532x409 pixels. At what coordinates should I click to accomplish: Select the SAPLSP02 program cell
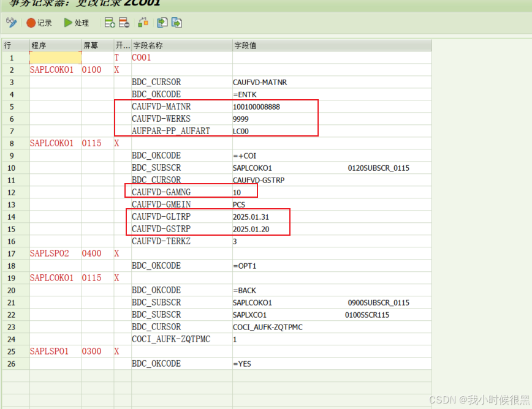49,253
